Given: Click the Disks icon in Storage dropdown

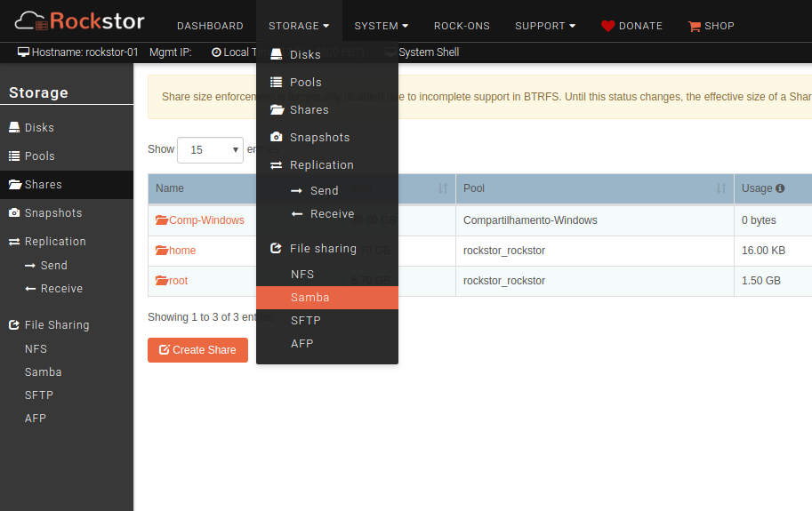Looking at the screenshot, I should pos(277,54).
